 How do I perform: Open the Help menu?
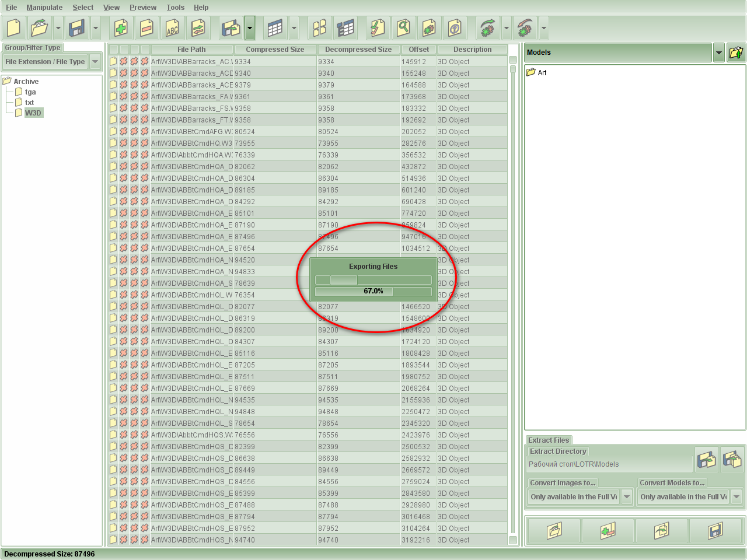point(201,8)
